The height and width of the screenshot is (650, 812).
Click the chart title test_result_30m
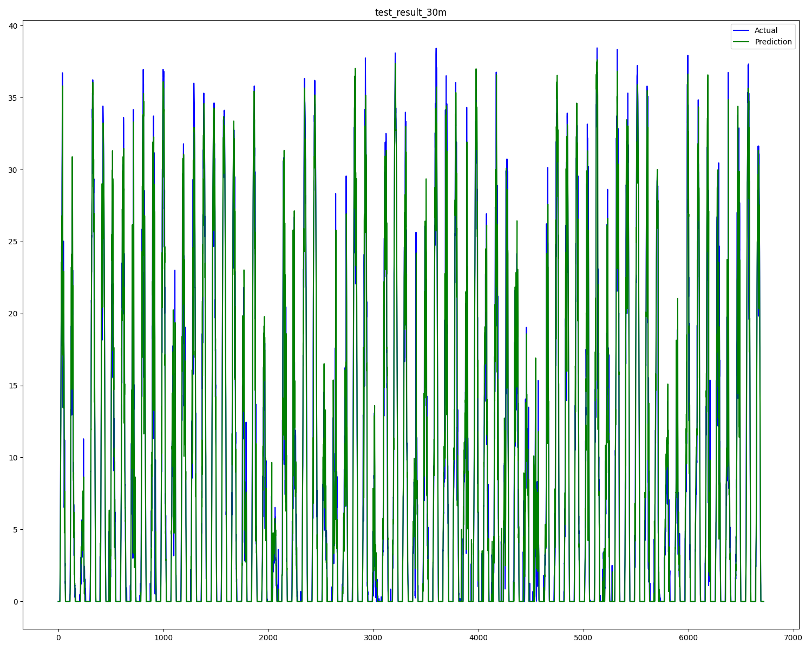point(411,12)
